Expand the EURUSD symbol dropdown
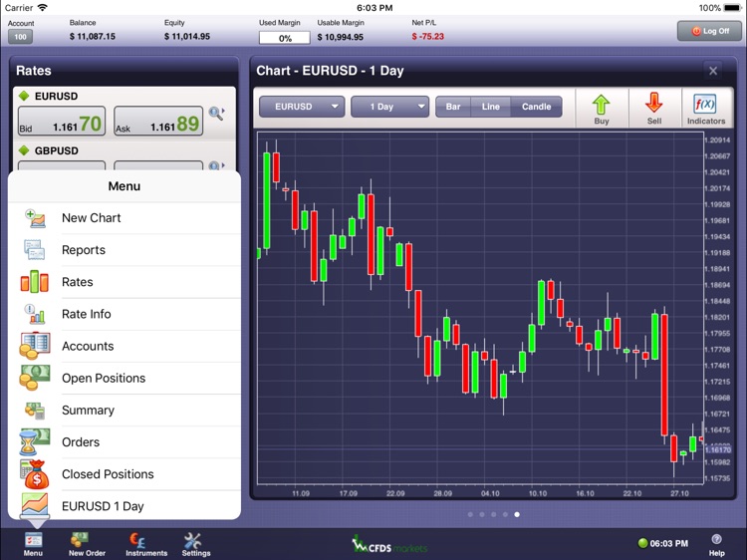This screenshot has width=747, height=560. (x=302, y=107)
